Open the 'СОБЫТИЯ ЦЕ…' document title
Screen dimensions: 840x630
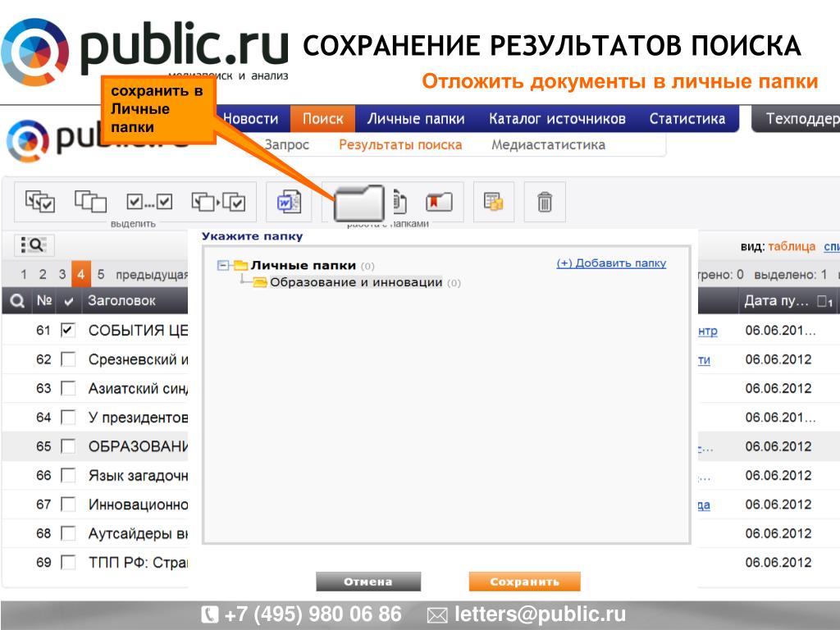(x=138, y=331)
